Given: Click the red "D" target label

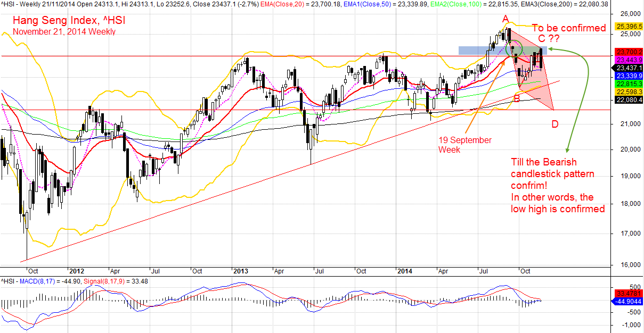Looking at the screenshot, I should click(x=556, y=124).
